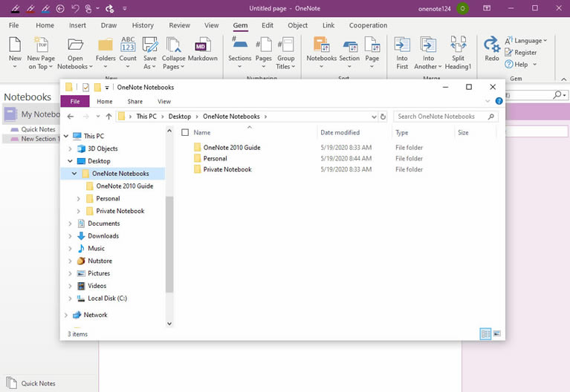Image resolution: width=570 pixels, height=392 pixels.
Task: Expand the Personal folder in tree
Action: click(80, 199)
